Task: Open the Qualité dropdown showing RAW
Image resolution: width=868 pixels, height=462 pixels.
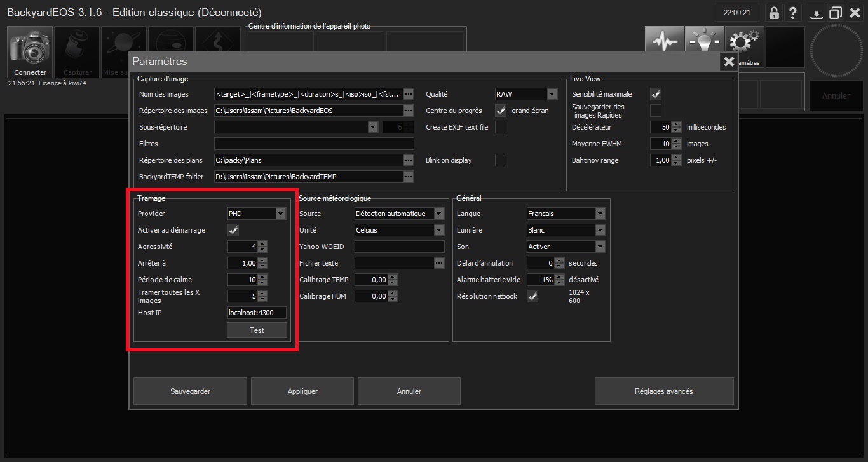Action: point(552,94)
